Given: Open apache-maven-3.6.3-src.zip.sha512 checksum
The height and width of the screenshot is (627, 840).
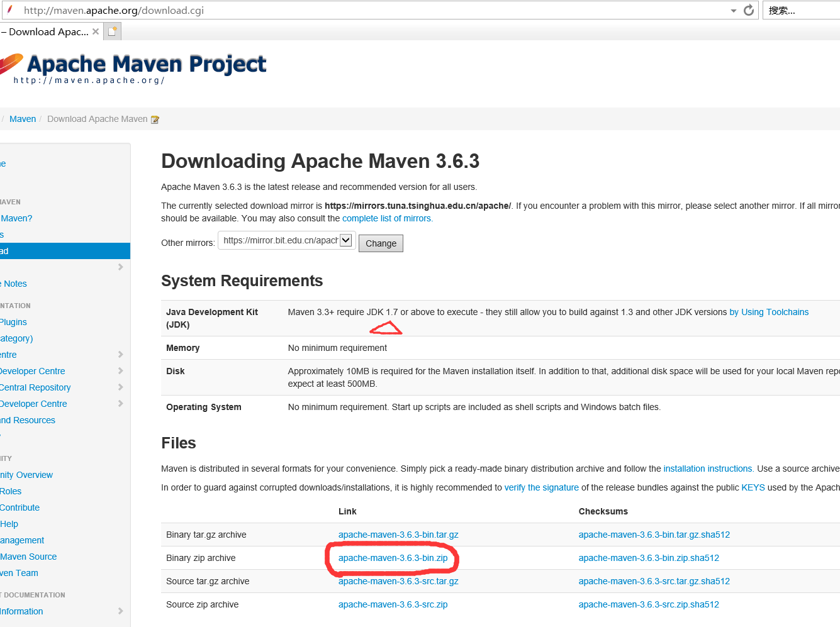Looking at the screenshot, I should [x=649, y=604].
